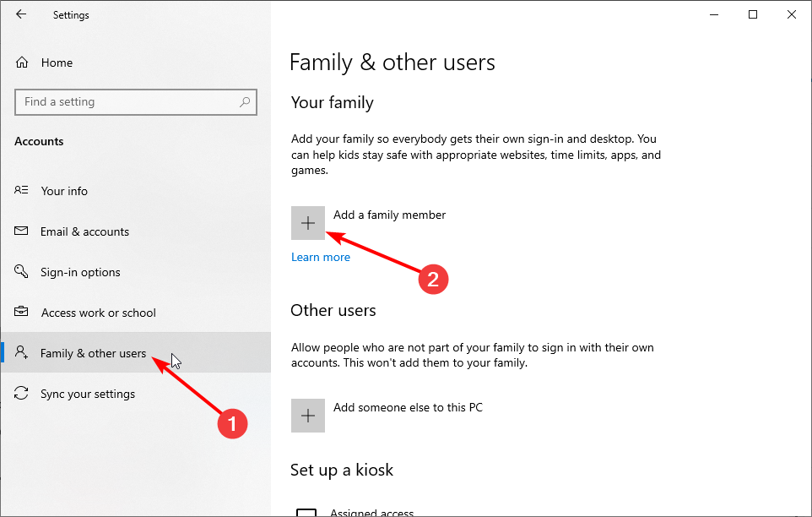Viewport: 812px width, 517px height.
Task: Click the back arrow in Settings
Action: coord(21,14)
